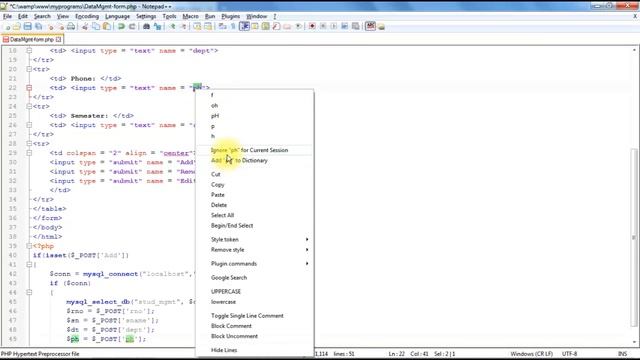Toggle INS insert mode in status bar
640x360 pixels.
(x=622, y=354)
